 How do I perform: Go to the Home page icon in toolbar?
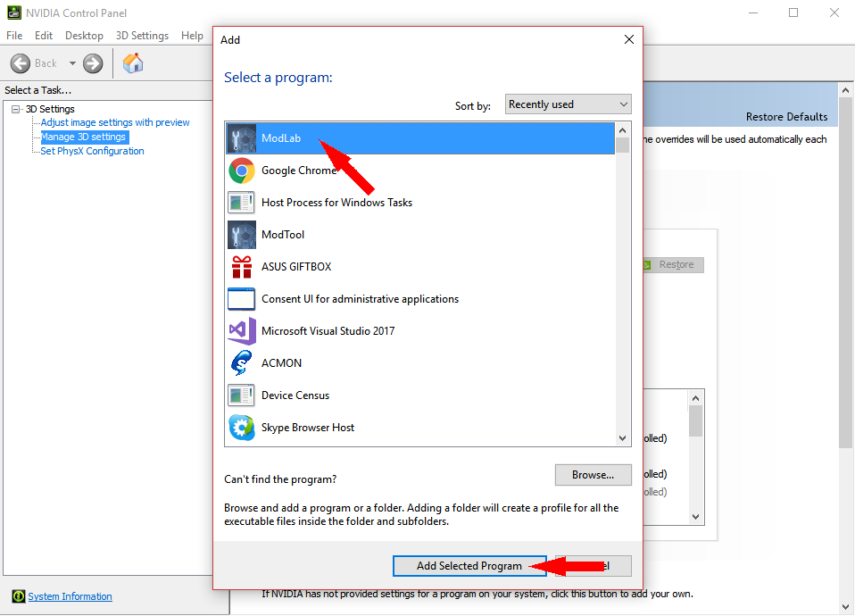132,63
